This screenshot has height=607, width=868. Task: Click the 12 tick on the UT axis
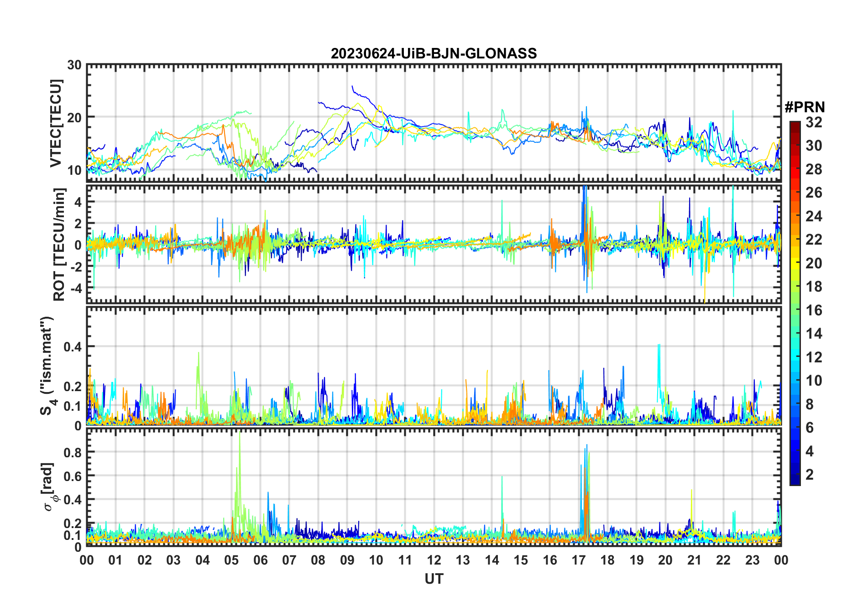point(434,560)
